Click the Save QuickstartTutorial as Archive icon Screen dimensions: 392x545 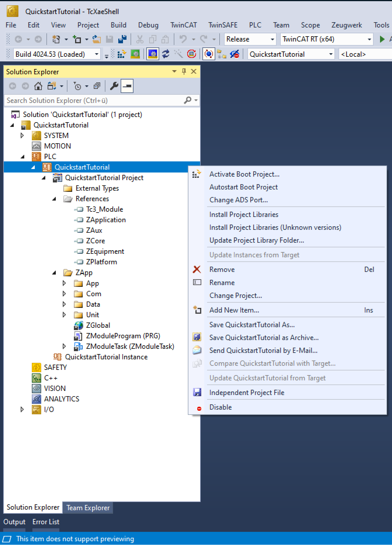click(x=197, y=337)
